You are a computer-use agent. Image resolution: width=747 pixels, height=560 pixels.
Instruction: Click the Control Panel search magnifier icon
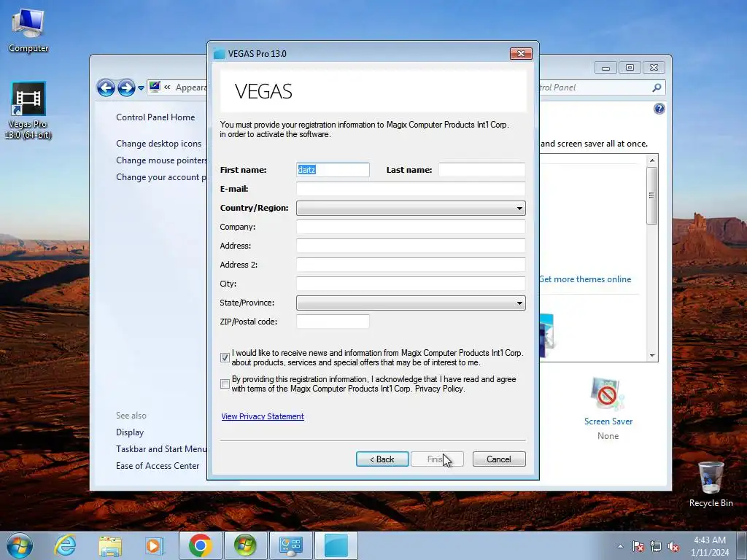(x=657, y=87)
